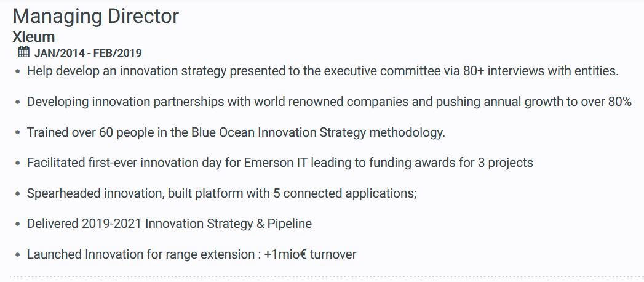Click the bullet before 'Trained over 60 people'
This screenshot has width=644, height=282.
click(x=17, y=133)
